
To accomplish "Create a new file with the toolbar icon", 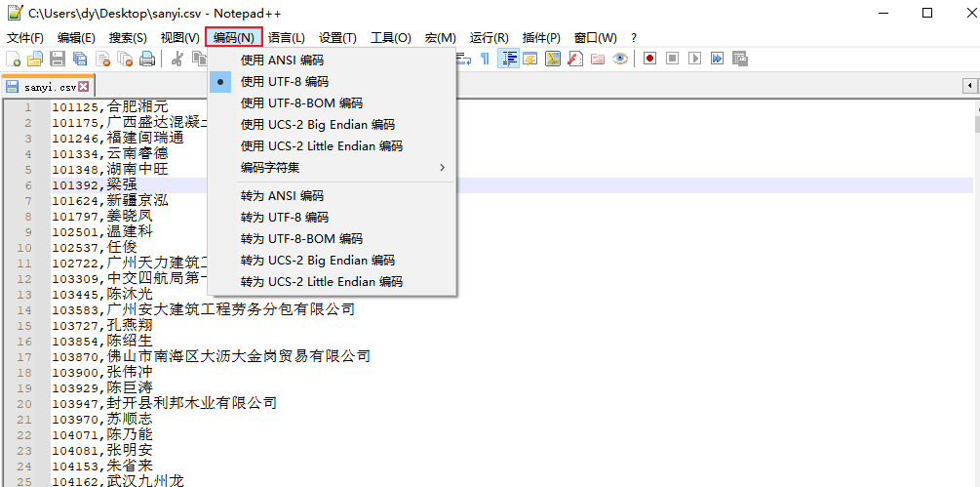I will point(13,59).
